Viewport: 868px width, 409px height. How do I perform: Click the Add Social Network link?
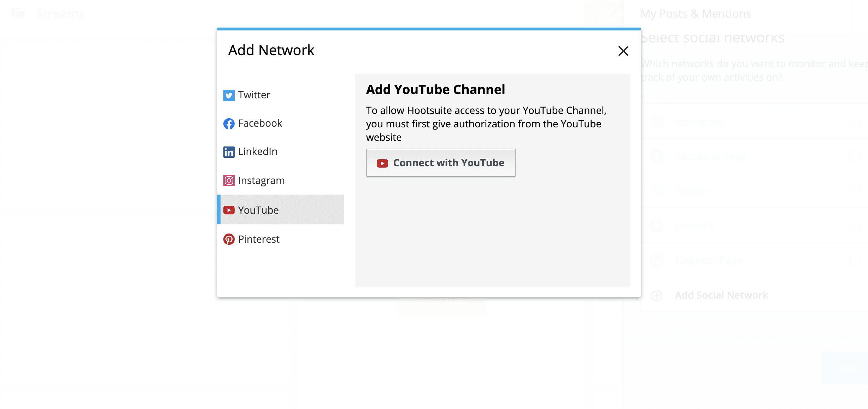pos(722,295)
